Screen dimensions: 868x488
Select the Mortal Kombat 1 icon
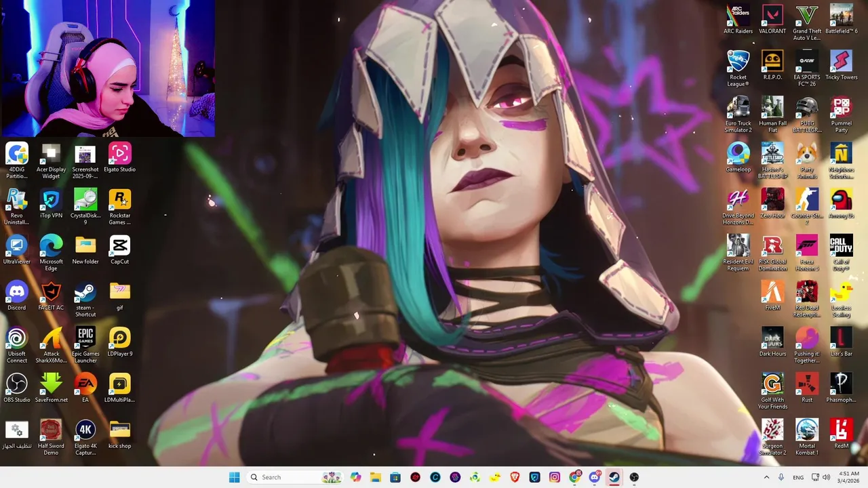(807, 437)
